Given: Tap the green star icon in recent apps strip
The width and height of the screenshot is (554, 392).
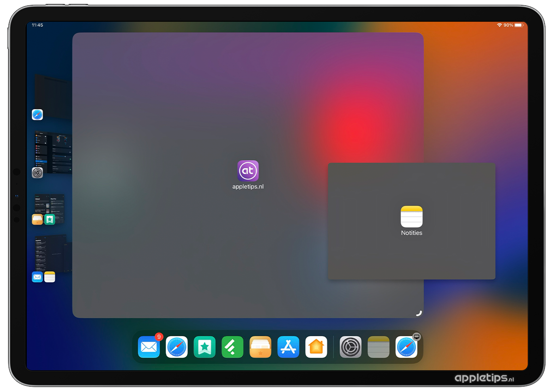Looking at the screenshot, I should click(x=49, y=220).
